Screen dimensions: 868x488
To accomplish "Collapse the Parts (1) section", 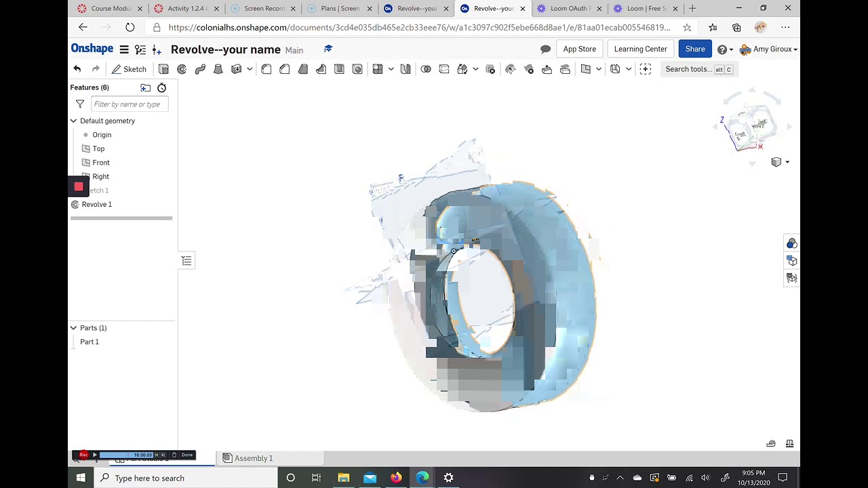I will (x=73, y=328).
